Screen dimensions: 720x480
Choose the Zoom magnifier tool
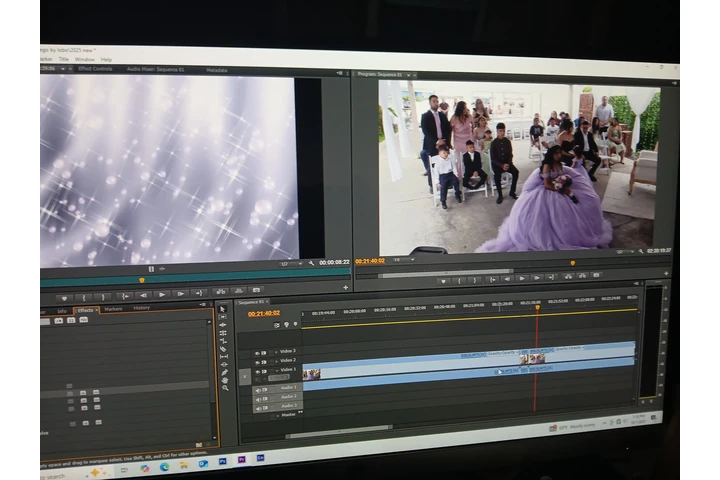[x=224, y=388]
